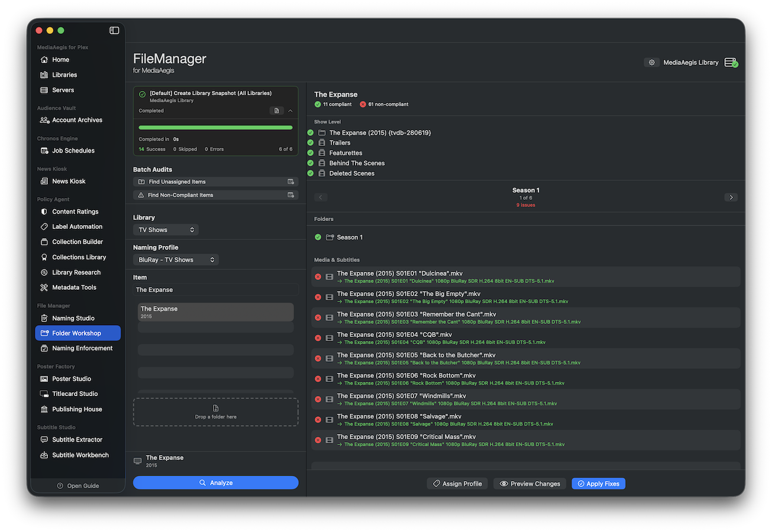
Task: Click the Subtitle Workbench icon
Action: pos(44,455)
